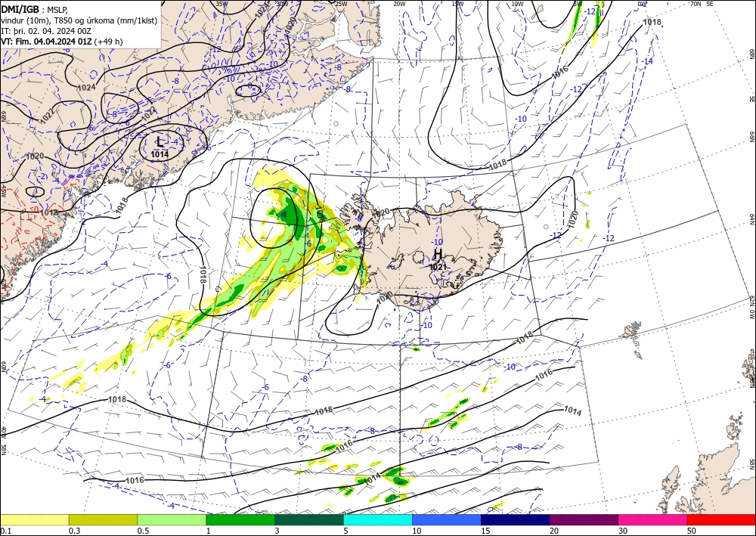
Task: Click the '20W' longitude label
Action: (399, 4)
